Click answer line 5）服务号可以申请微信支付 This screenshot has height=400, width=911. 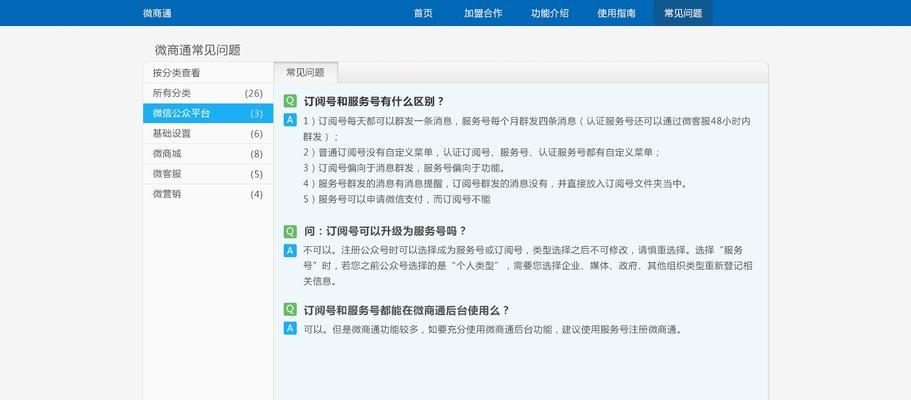397,199
